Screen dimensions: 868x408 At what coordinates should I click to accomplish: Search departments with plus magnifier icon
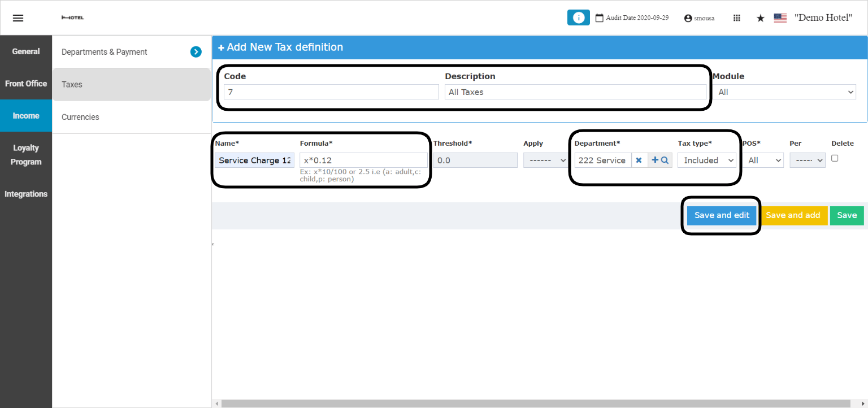pos(660,160)
